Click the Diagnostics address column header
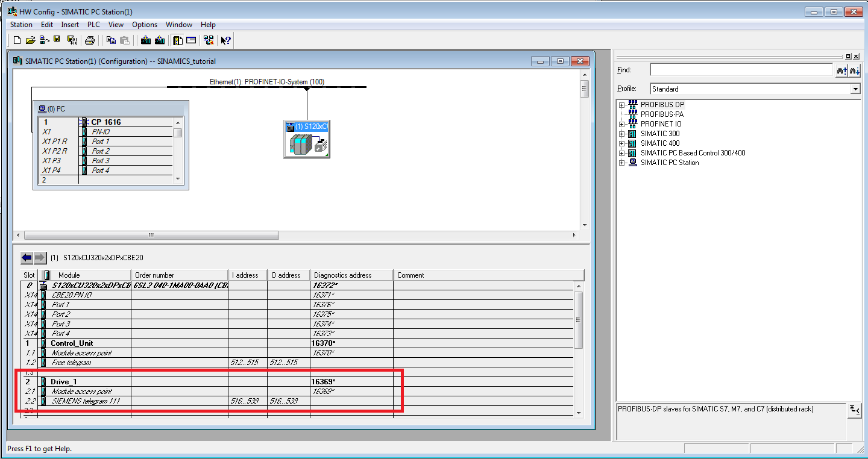 (x=352, y=275)
